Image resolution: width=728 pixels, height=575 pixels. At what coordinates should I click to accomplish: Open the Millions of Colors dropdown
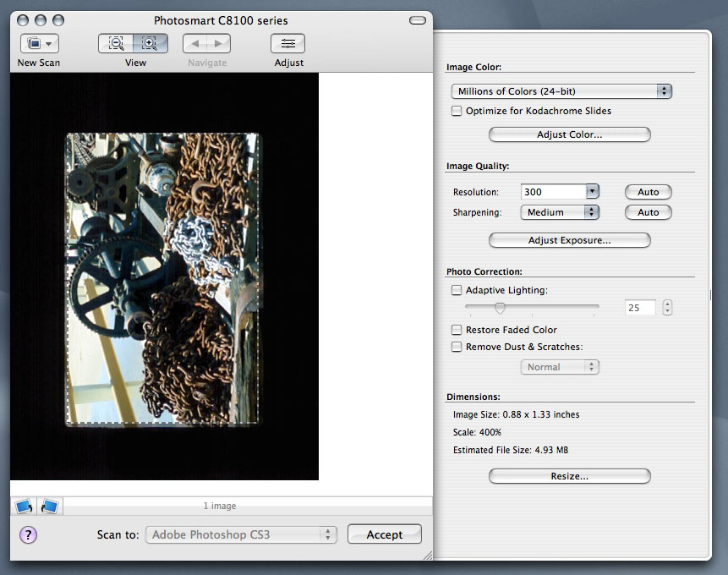click(561, 91)
